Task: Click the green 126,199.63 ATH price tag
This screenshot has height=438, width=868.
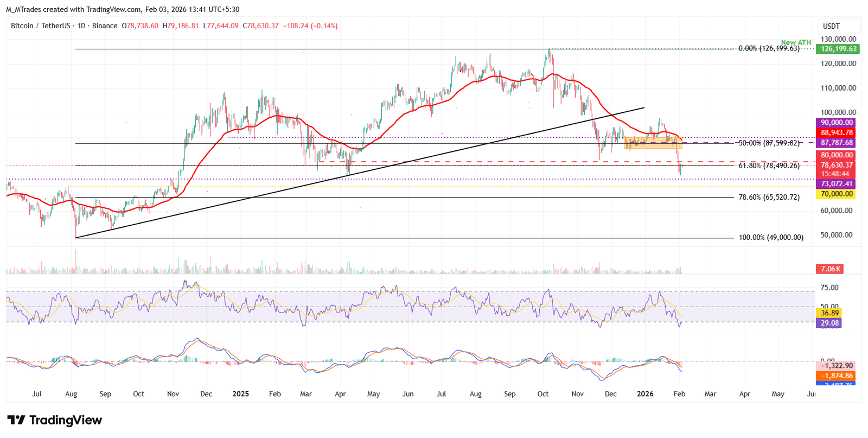Action: tap(838, 49)
